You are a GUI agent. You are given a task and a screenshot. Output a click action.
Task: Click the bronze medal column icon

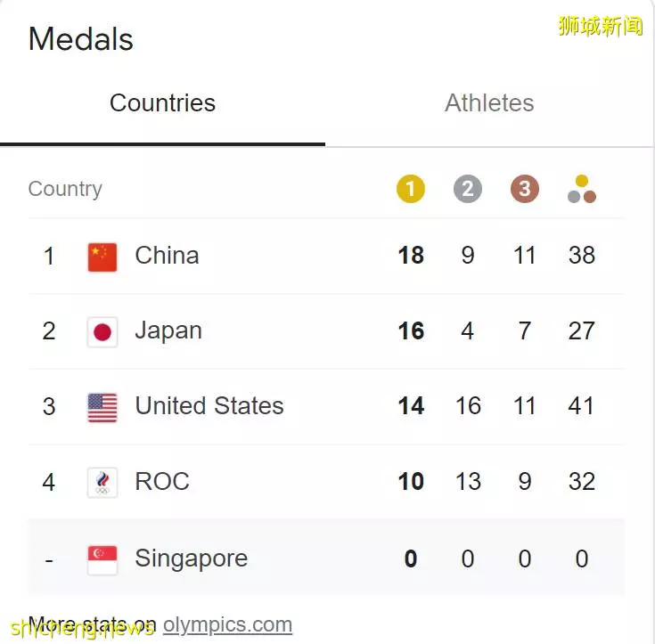[525, 189]
